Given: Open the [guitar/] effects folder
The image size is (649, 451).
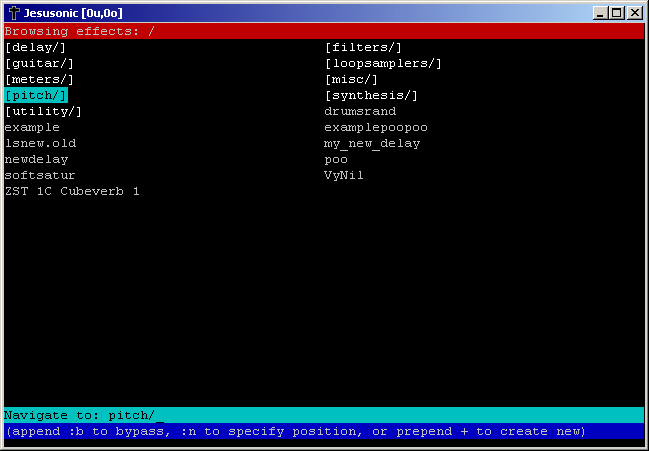Looking at the screenshot, I should pos(40,63).
